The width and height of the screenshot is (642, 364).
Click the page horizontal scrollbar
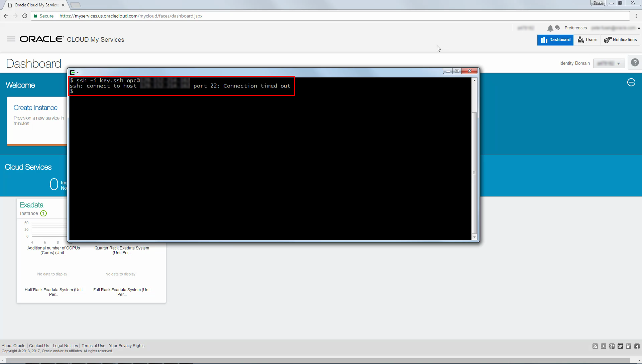pyautogui.click(x=318, y=361)
